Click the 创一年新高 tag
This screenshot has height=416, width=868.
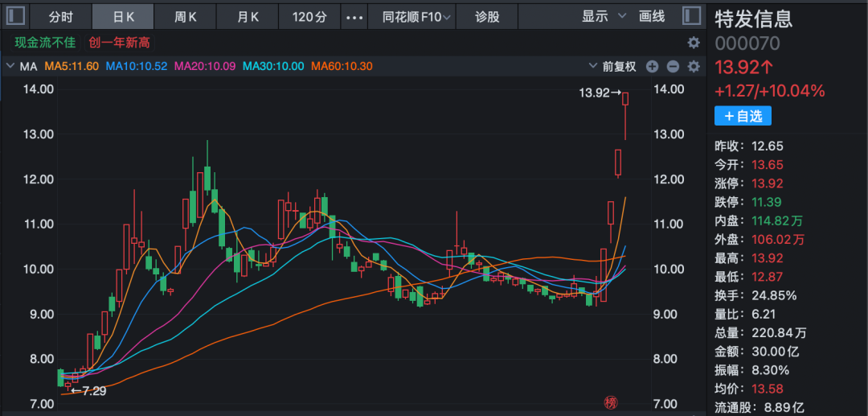point(120,43)
